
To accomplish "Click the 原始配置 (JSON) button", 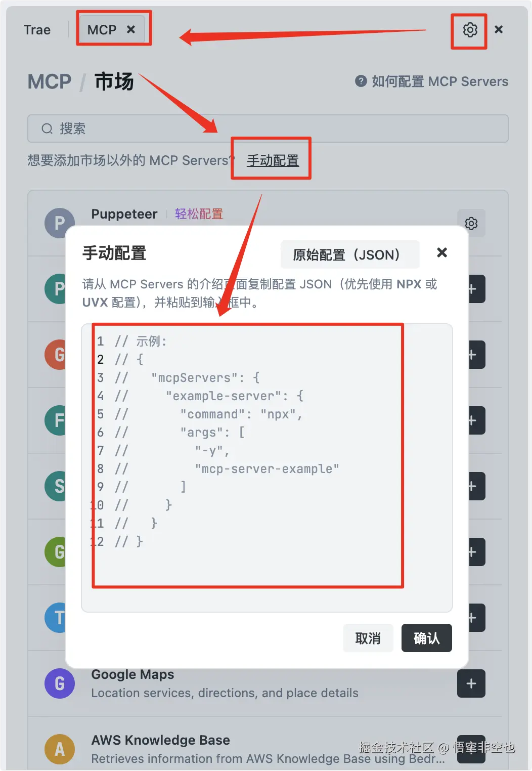I will tap(350, 254).
